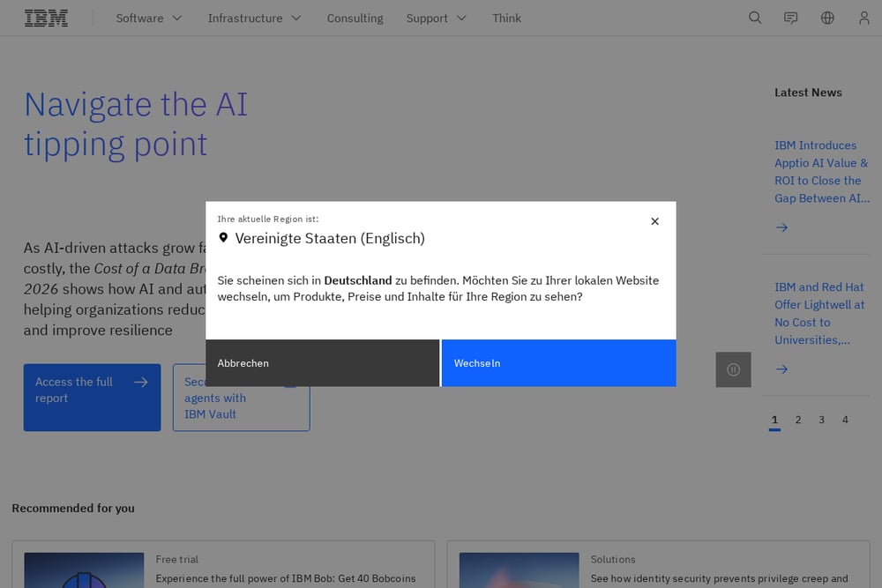Open the IBM Bob free trial thumbnail
The height and width of the screenshot is (588, 882).
[x=84, y=570]
